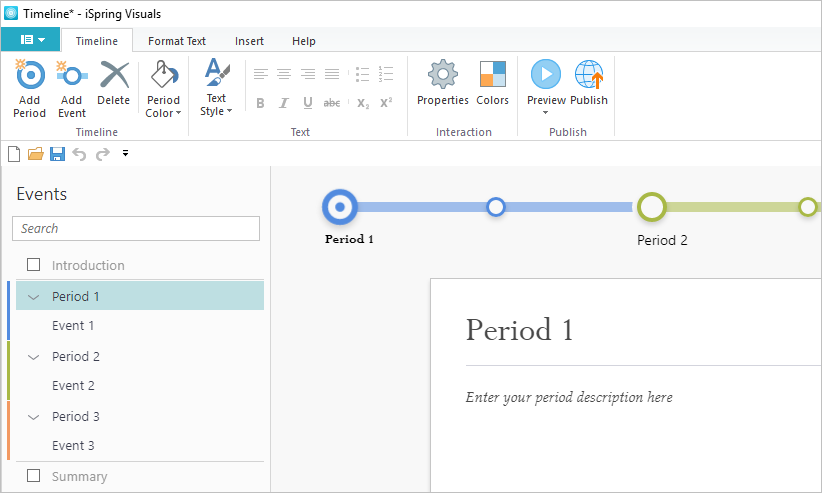This screenshot has height=493, width=822.
Task: Click the Preview play icon
Action: click(546, 75)
